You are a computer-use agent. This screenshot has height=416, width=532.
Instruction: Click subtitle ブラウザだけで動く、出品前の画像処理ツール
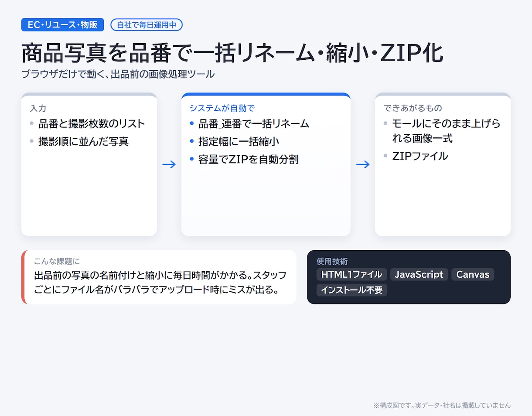(x=118, y=74)
